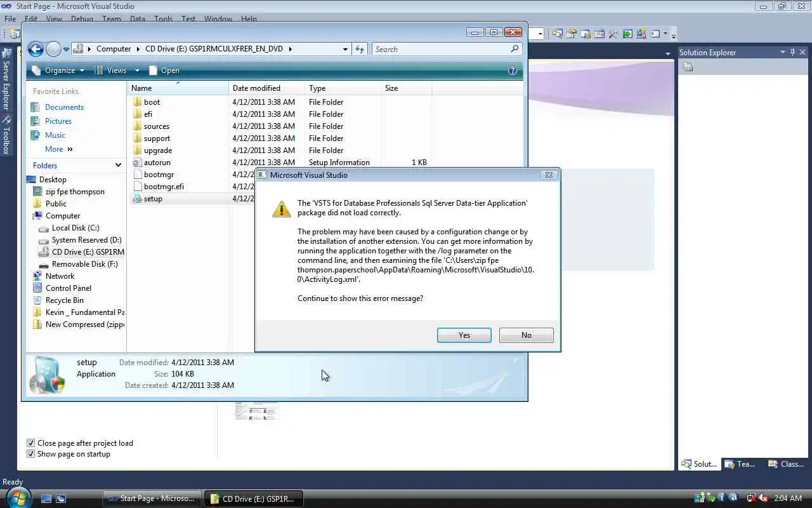Click the explorer Help question mark icon
Screen dimensions: 812x508
click(x=513, y=70)
